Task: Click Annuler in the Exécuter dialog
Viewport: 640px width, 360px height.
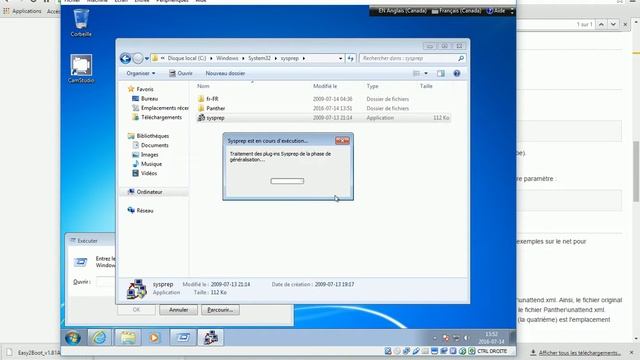Action: tap(178, 310)
